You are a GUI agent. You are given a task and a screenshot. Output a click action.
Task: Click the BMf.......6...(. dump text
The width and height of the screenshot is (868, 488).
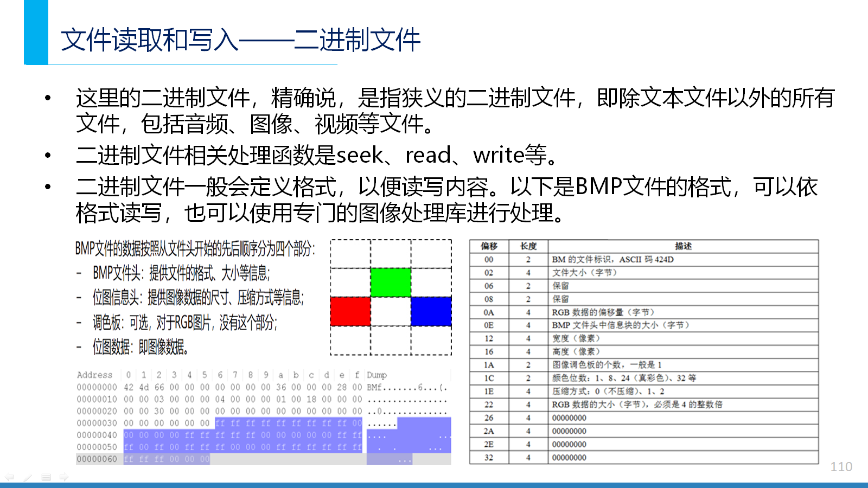tap(407, 387)
